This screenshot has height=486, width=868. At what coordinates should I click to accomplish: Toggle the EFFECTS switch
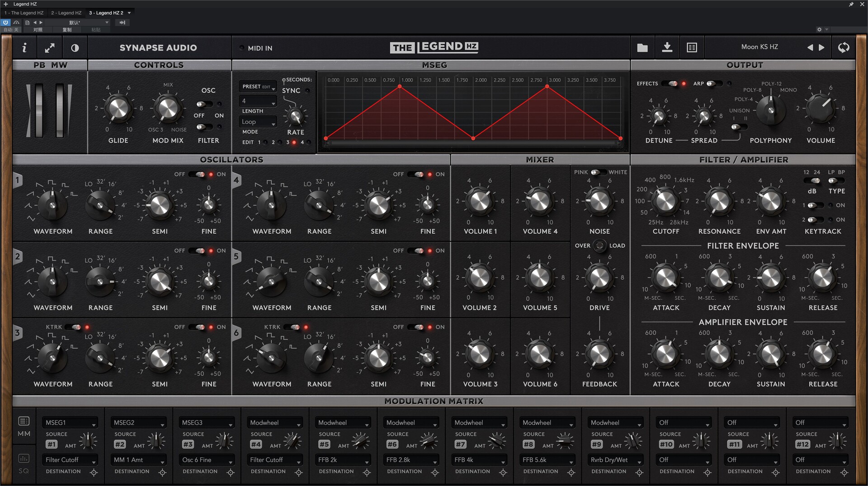coord(670,84)
